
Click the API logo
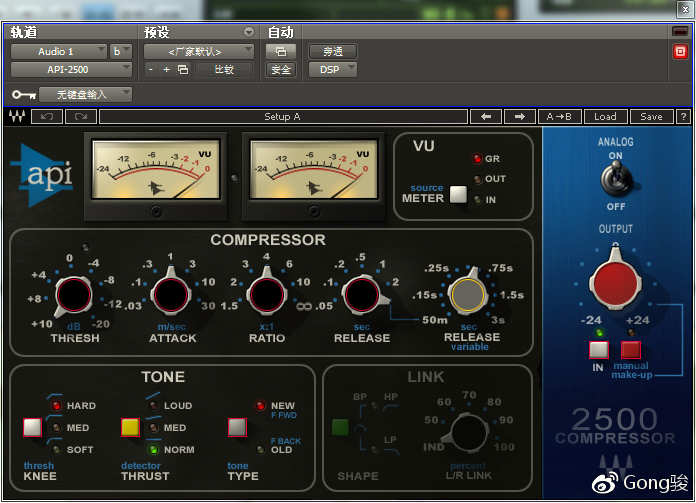point(43,175)
